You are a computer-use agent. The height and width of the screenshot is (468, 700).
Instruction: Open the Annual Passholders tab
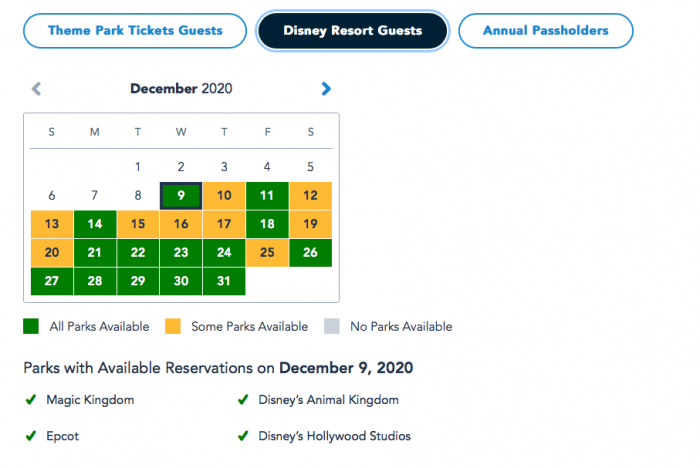pos(546,31)
